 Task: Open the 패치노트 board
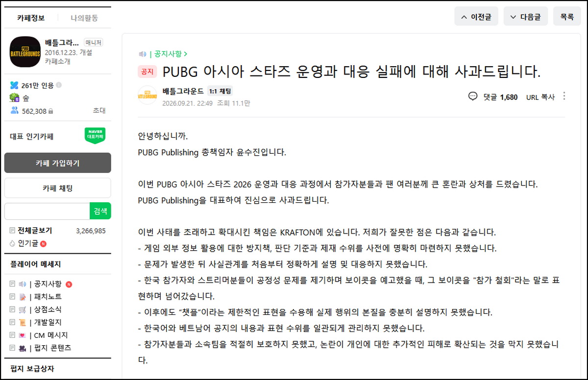coord(48,297)
